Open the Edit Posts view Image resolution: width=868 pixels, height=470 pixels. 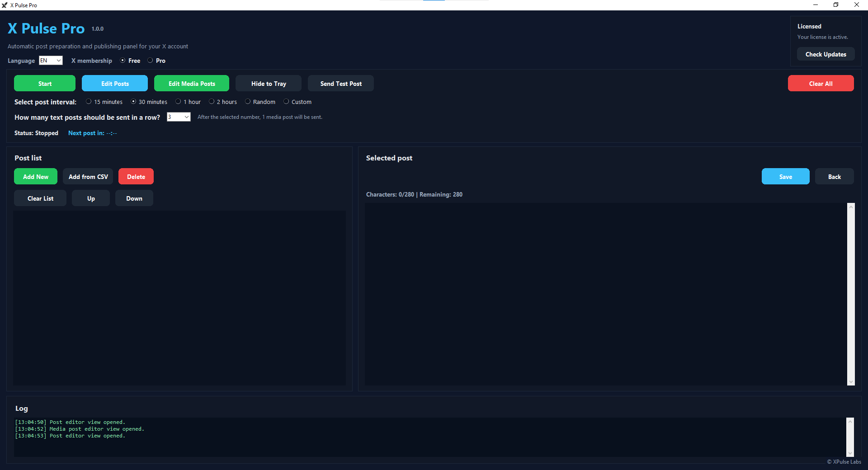[115, 84]
